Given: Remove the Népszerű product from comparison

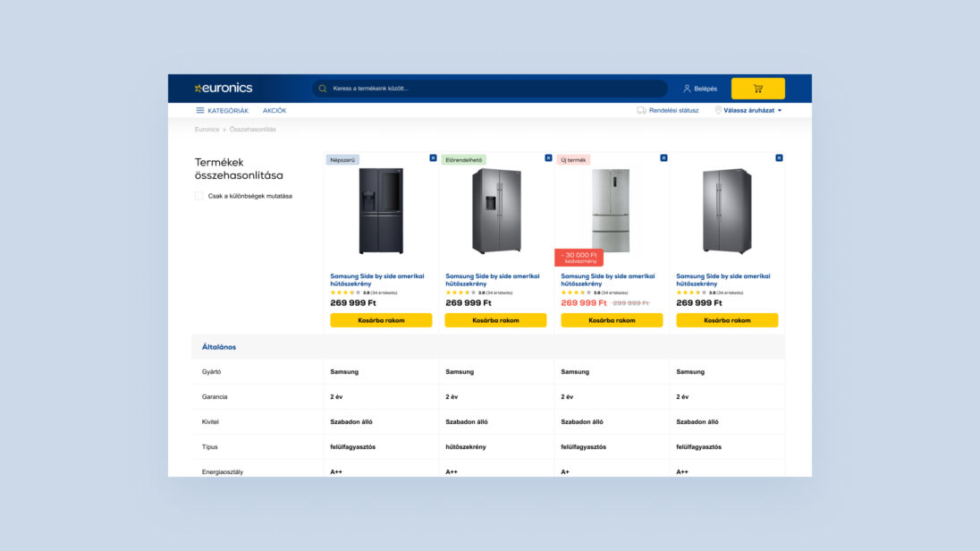Looking at the screenshot, I should (x=433, y=158).
